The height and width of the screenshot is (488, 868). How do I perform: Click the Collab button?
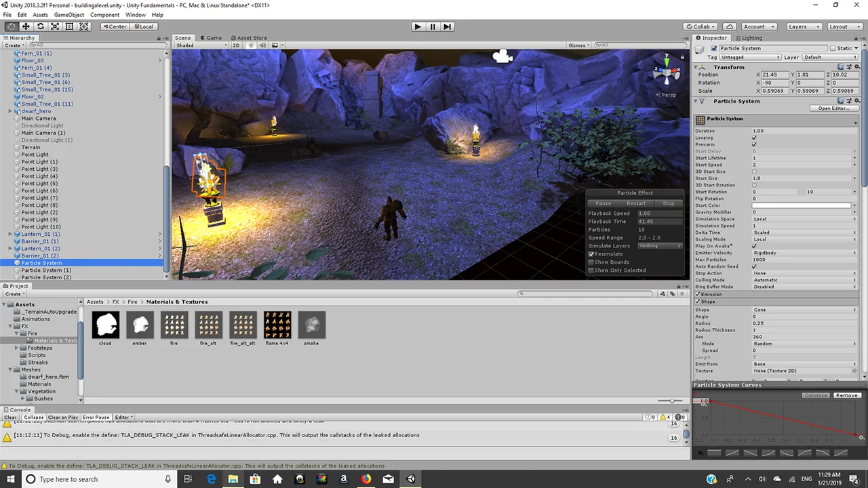coord(701,26)
